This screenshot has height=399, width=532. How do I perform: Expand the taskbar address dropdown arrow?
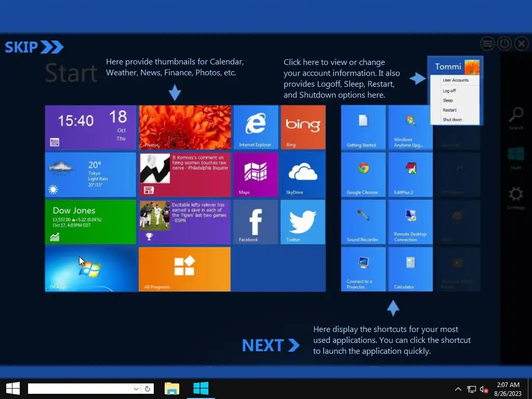point(136,389)
